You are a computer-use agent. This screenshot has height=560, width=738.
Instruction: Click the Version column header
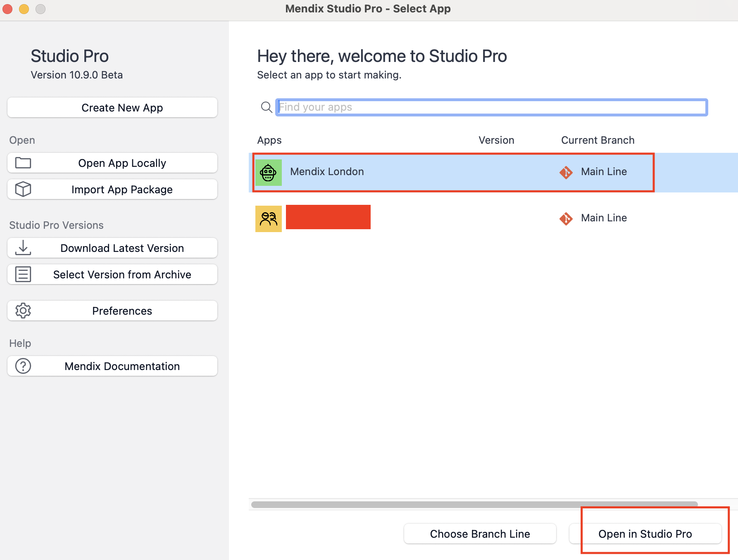pyautogui.click(x=496, y=140)
